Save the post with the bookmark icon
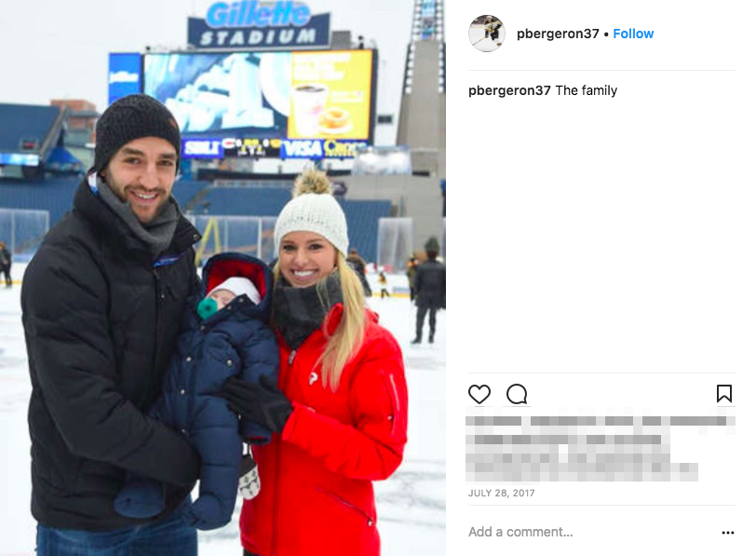Screen dimensions: 756x556 724,394
